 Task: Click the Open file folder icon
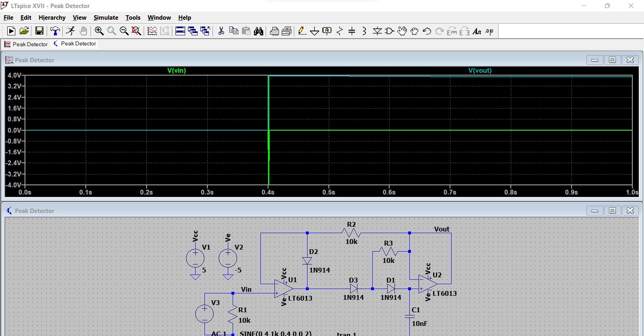click(x=24, y=31)
